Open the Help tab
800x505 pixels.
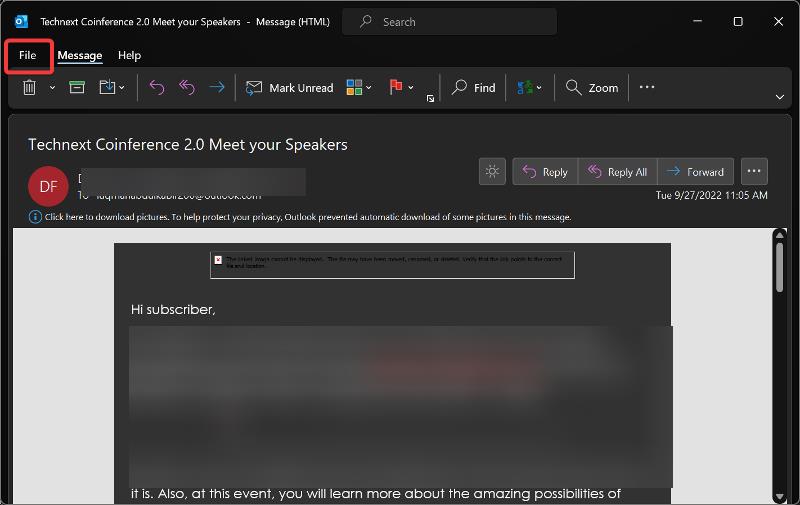[x=129, y=55]
